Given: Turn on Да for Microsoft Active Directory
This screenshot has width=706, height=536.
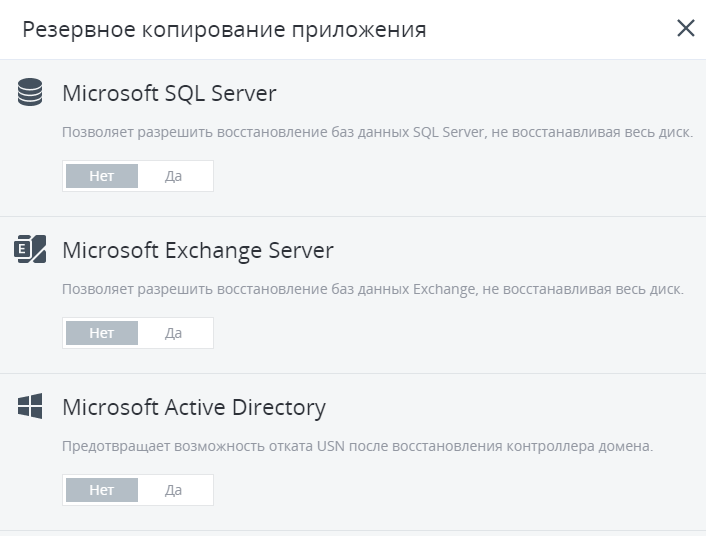Looking at the screenshot, I should point(174,490).
